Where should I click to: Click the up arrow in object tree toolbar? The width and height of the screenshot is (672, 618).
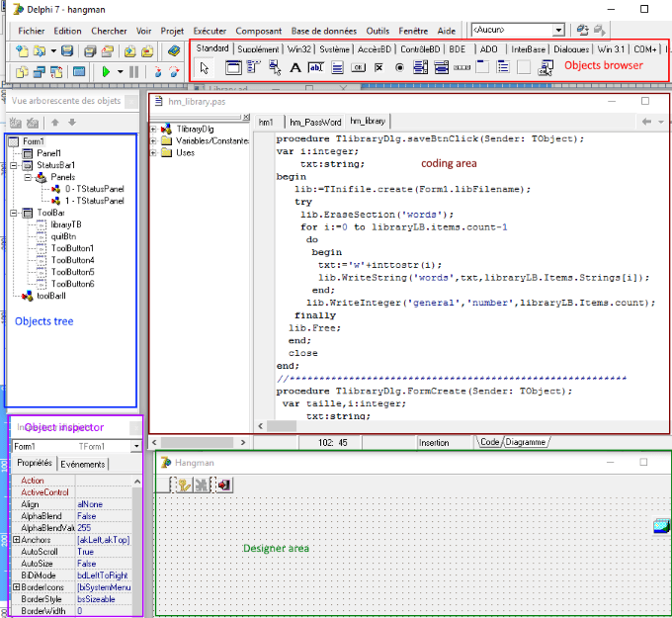point(55,122)
